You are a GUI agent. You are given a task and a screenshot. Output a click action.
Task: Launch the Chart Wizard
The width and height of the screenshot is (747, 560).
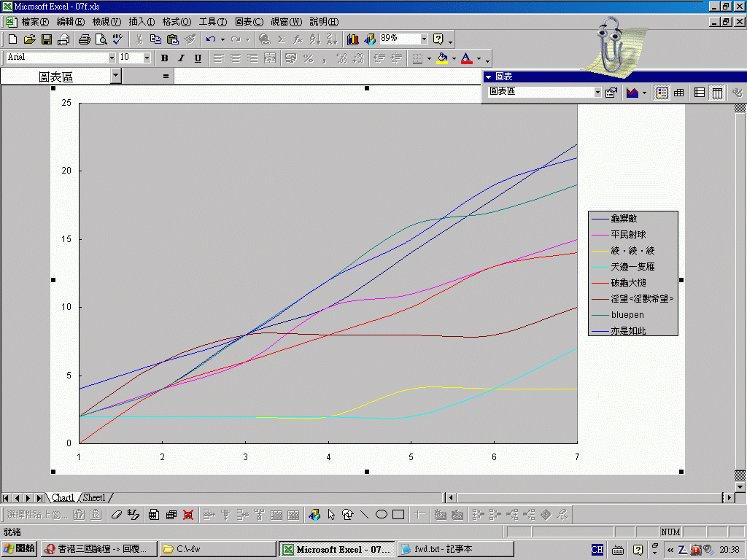click(352, 39)
